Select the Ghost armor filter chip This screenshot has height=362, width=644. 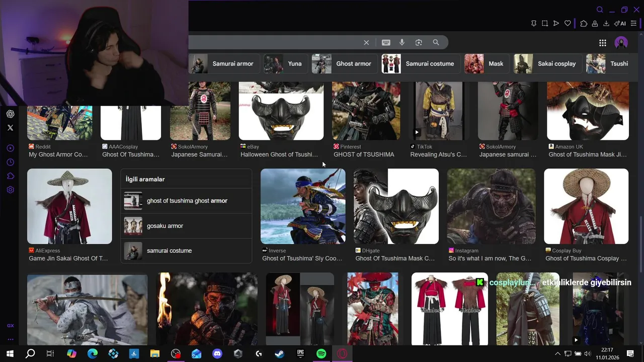click(x=344, y=64)
